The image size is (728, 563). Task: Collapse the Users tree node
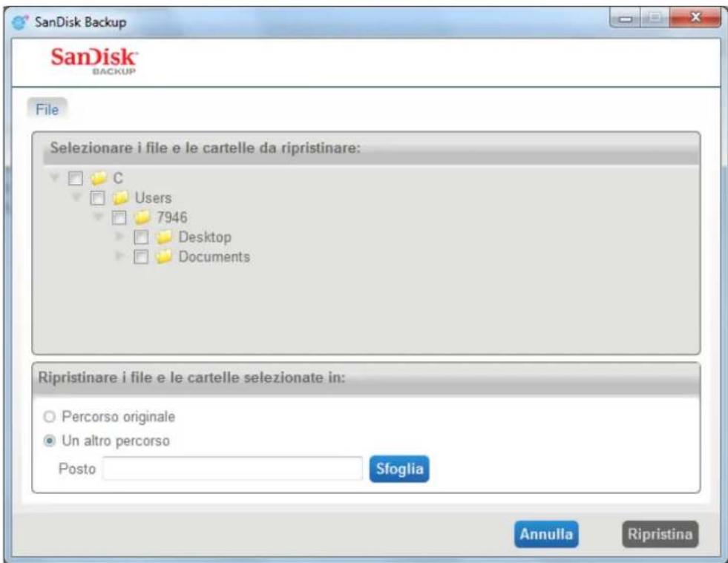(x=76, y=197)
